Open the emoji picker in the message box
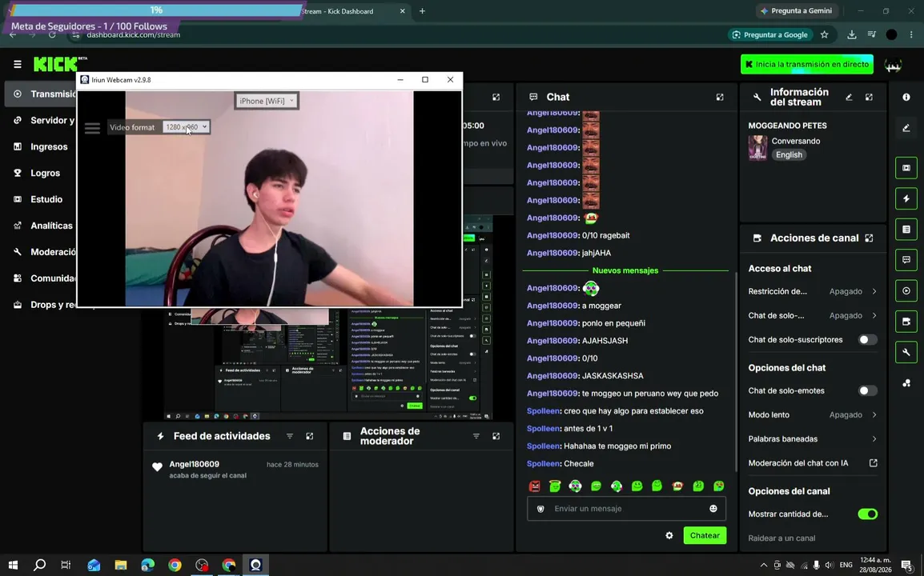 pos(713,508)
